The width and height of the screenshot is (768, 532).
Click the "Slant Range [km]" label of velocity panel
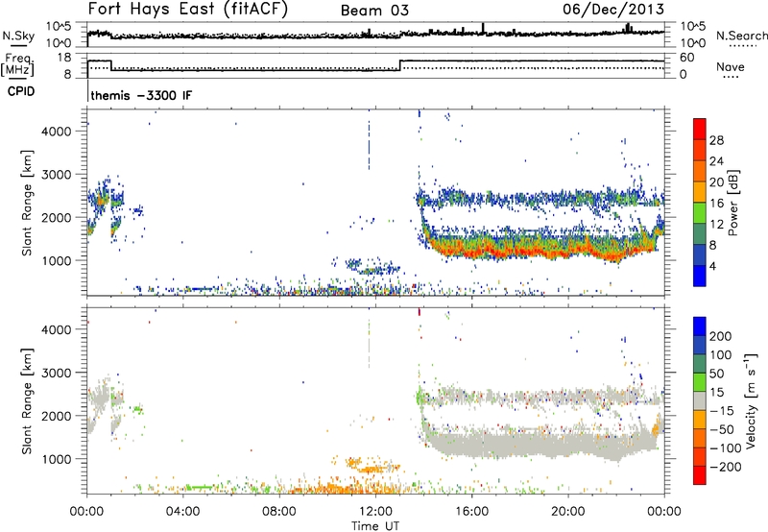click(27, 400)
